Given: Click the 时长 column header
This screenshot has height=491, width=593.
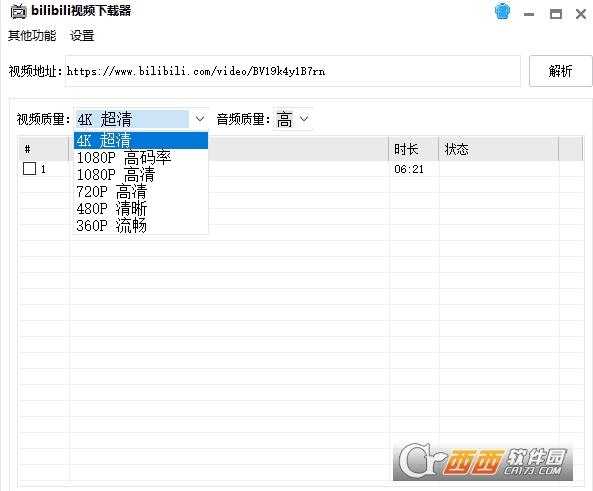Looking at the screenshot, I should click(x=414, y=149).
